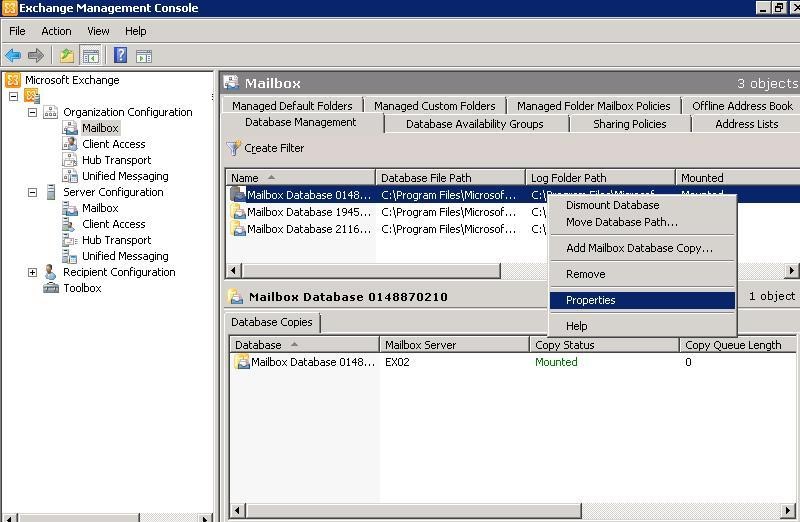Image resolution: width=800 pixels, height=522 pixels.
Task: Open the File menu
Action: [17, 31]
